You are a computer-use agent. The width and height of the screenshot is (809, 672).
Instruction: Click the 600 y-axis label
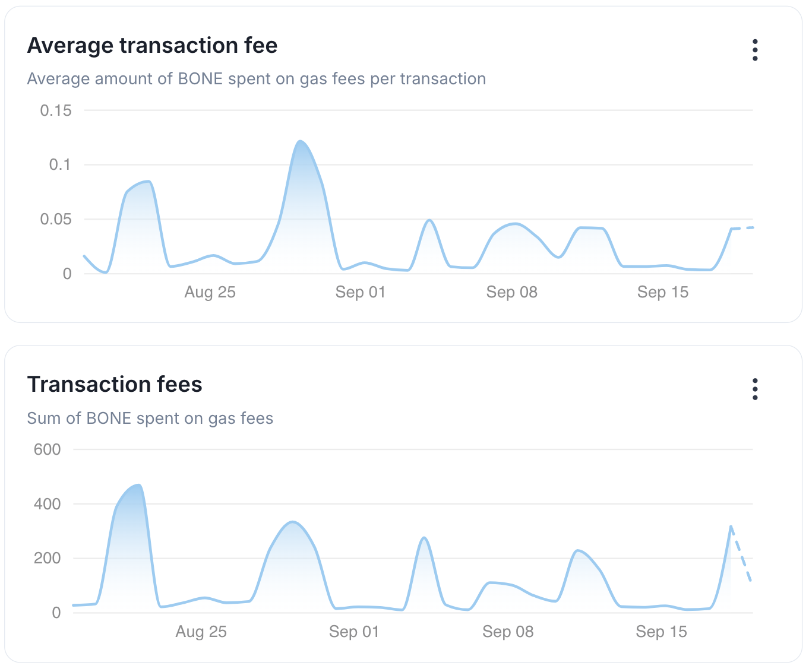pos(48,449)
